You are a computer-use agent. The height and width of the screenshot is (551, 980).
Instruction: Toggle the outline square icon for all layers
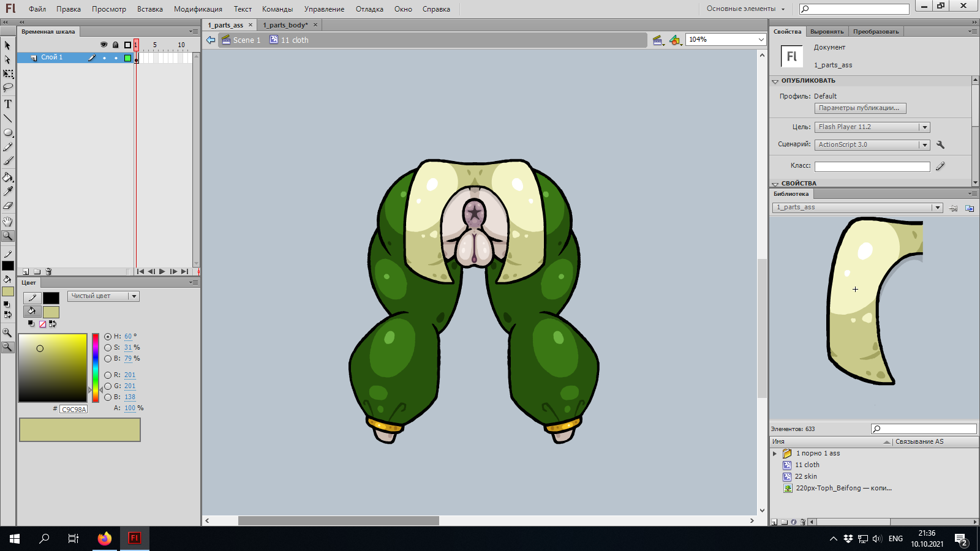pos(127,45)
